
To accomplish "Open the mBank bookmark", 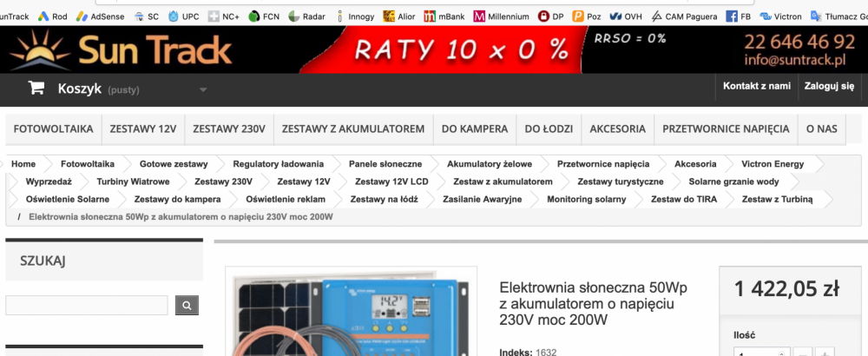I will pos(444,16).
